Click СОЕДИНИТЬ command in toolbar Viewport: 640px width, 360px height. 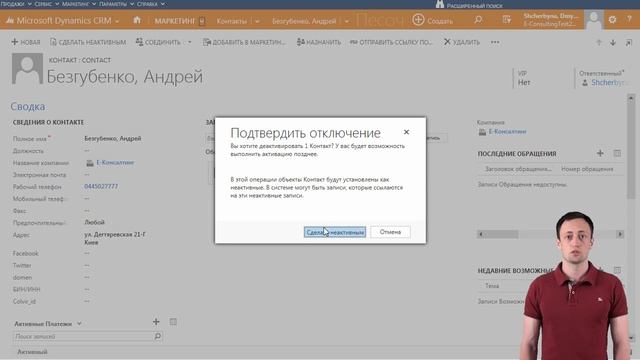pyautogui.click(x=158, y=42)
